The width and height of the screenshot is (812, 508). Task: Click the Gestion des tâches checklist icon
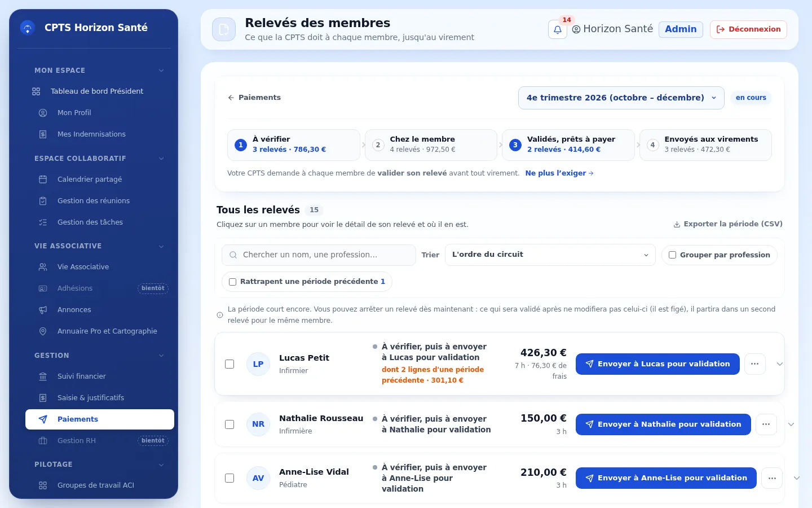(43, 222)
